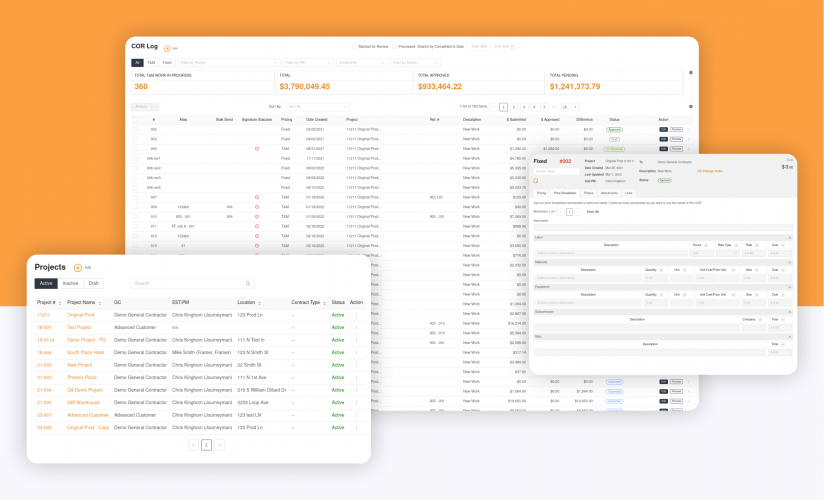Open the Phoenix Plaza project link
Screen dimensions: 824x500
point(81,377)
